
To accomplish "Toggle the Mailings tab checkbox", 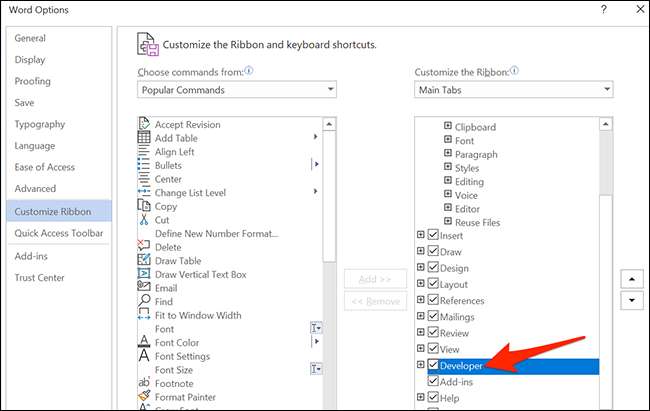I will (x=433, y=317).
